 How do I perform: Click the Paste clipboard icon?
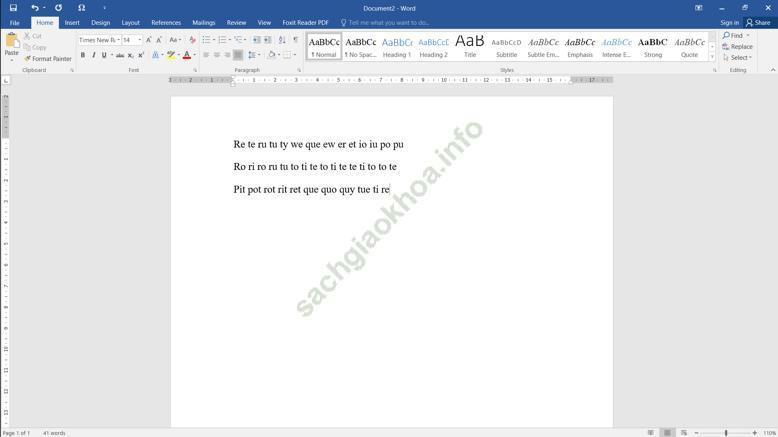(11, 42)
